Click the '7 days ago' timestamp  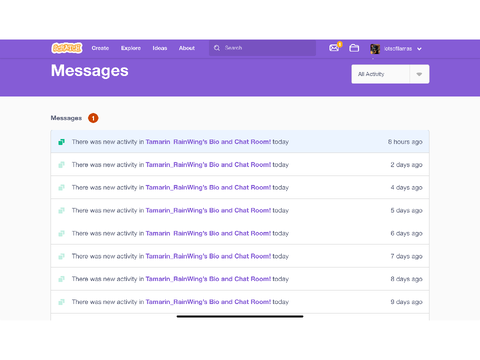click(406, 256)
